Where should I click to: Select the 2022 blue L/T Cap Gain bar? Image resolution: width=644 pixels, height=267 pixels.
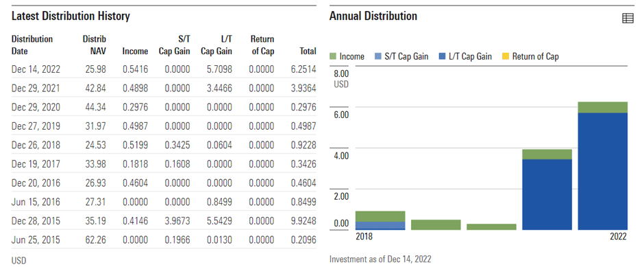click(602, 171)
